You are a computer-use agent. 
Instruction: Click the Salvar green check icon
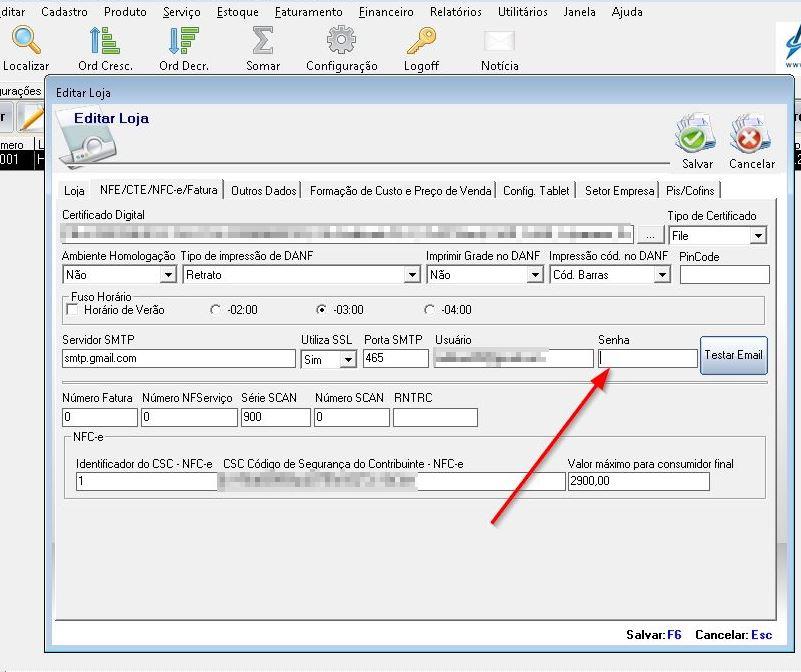pyautogui.click(x=695, y=135)
